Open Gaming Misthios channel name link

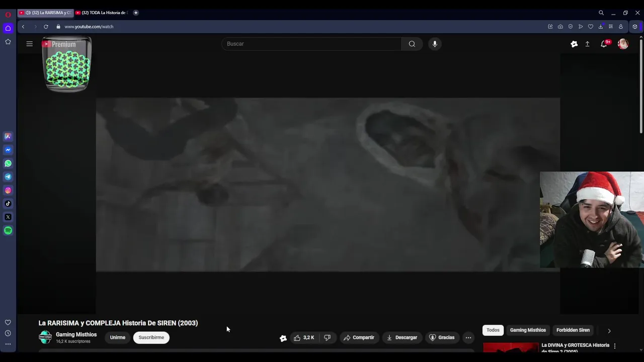76,334
